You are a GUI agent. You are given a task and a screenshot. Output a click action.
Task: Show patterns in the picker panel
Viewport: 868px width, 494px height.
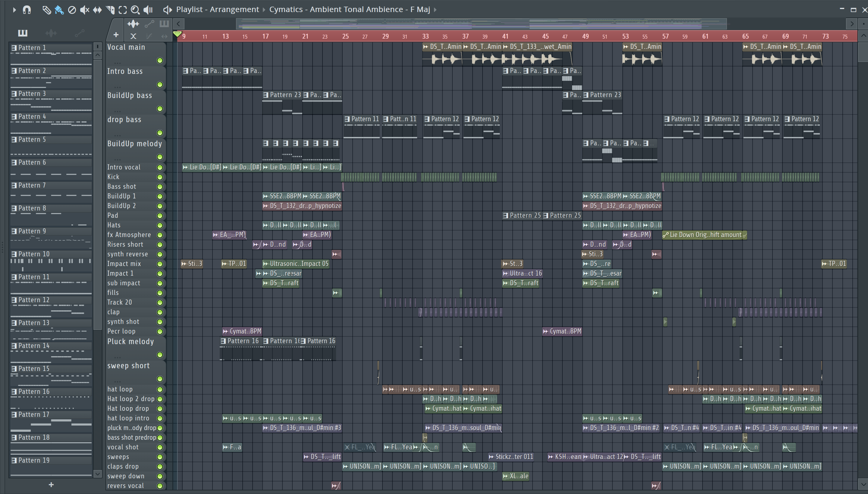[x=23, y=33]
